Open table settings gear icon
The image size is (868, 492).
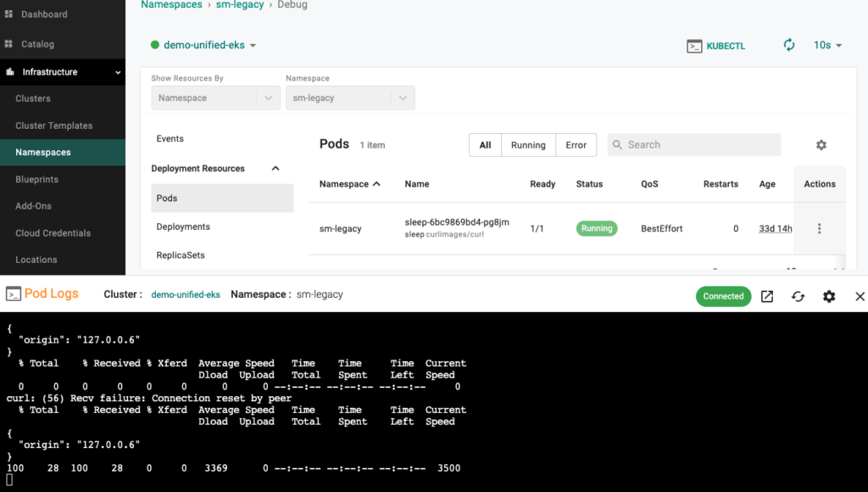click(x=821, y=145)
